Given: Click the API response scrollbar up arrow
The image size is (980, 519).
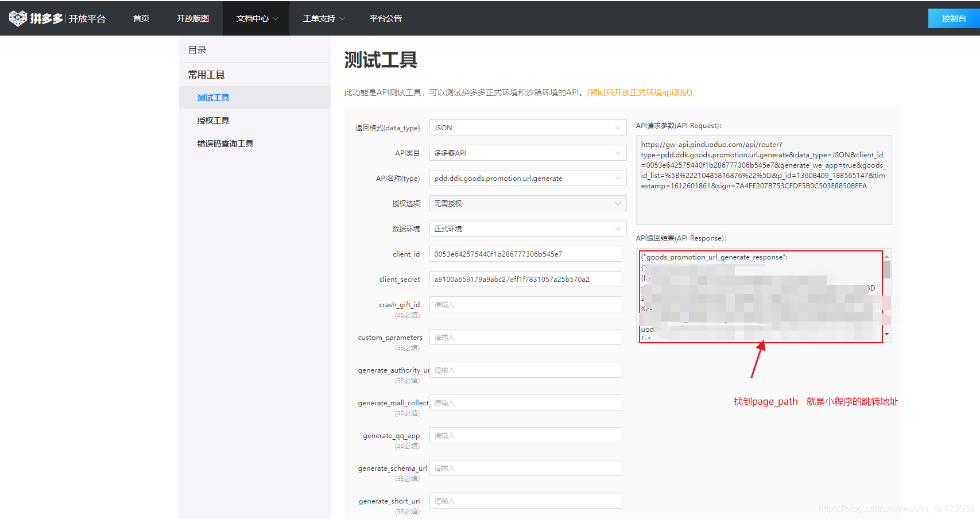Looking at the screenshot, I should [886, 256].
